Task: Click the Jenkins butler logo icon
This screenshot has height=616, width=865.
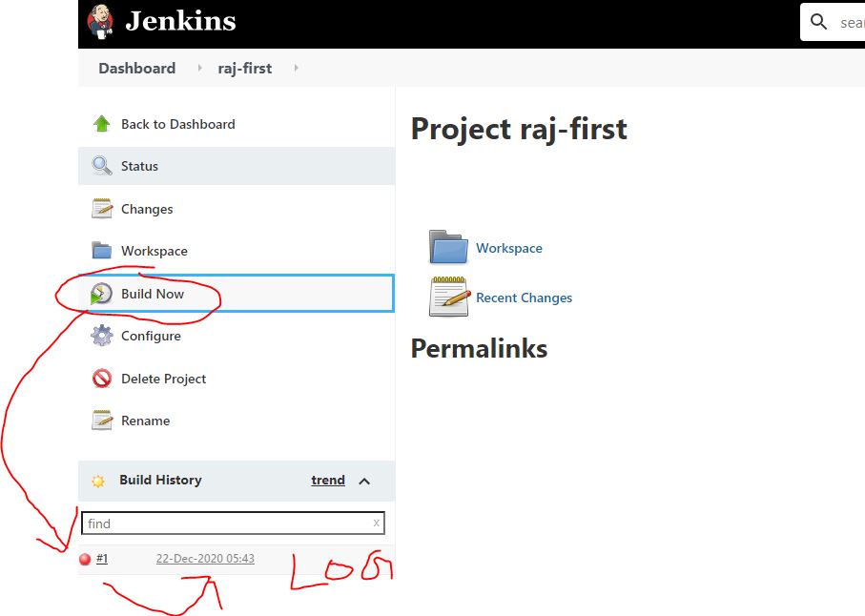Action: tap(100, 21)
